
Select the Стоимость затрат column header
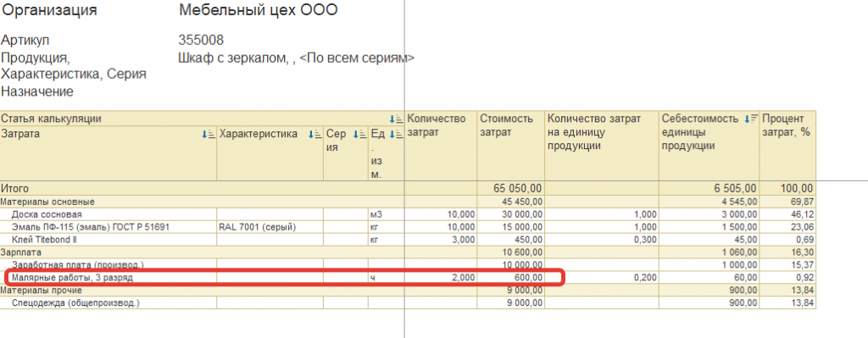[511, 146]
